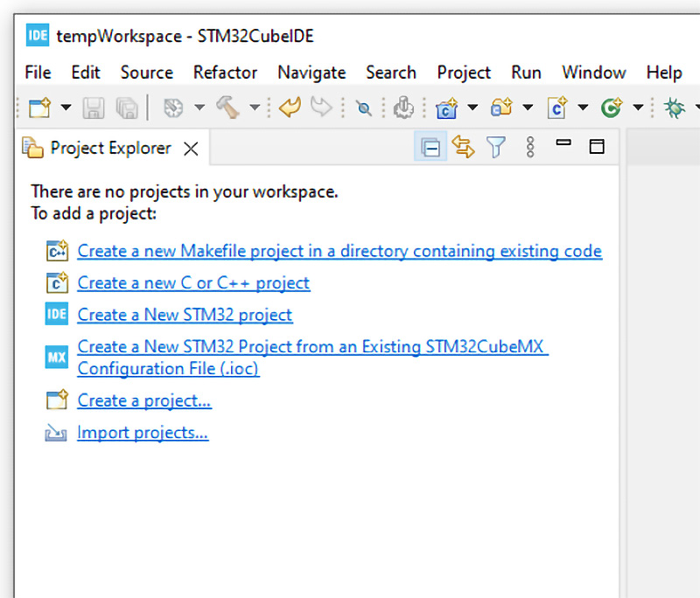Open the Project menu
700x598 pixels.
pos(464,73)
